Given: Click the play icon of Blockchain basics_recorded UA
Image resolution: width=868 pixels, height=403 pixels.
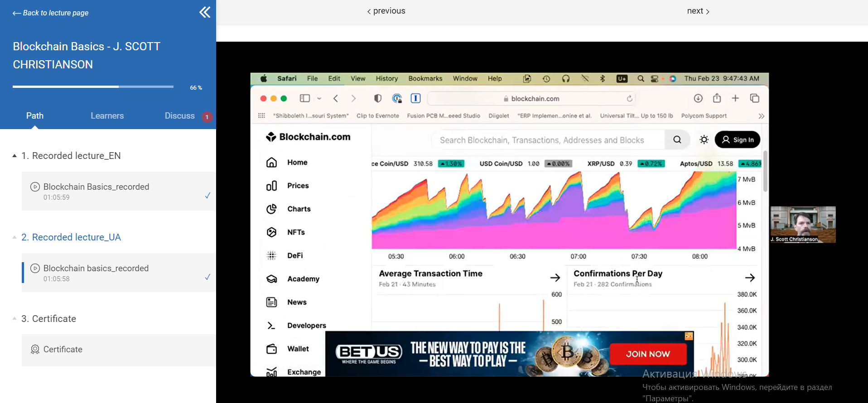Looking at the screenshot, I should 35,268.
